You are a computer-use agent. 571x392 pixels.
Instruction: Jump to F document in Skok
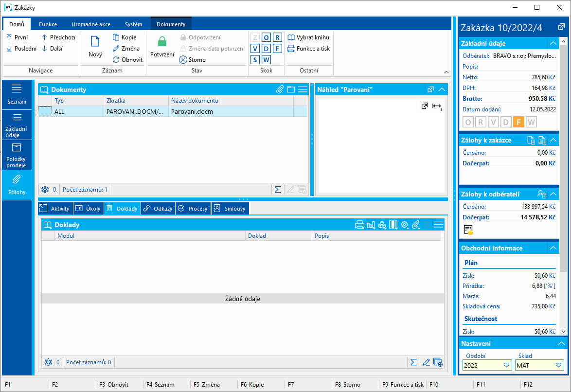point(278,49)
